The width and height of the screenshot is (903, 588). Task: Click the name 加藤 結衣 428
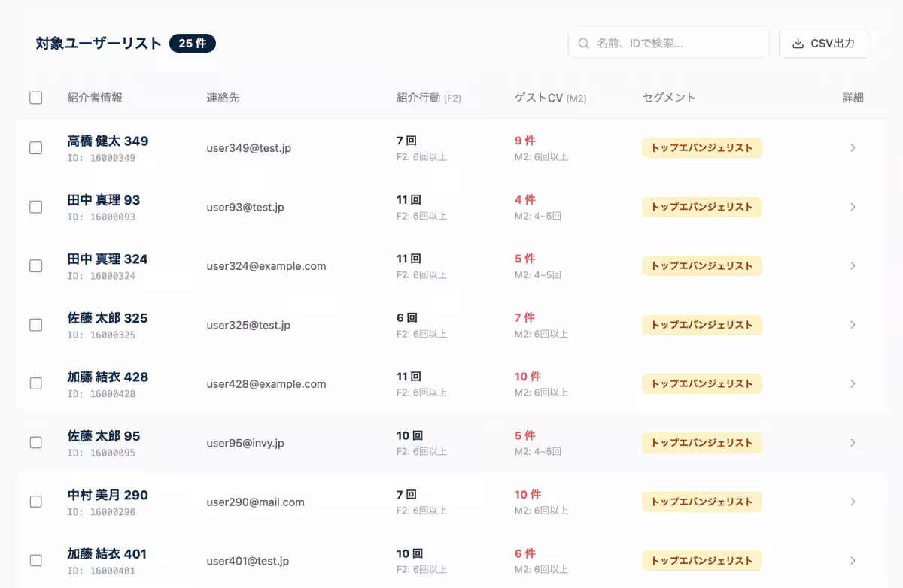pyautogui.click(x=108, y=377)
